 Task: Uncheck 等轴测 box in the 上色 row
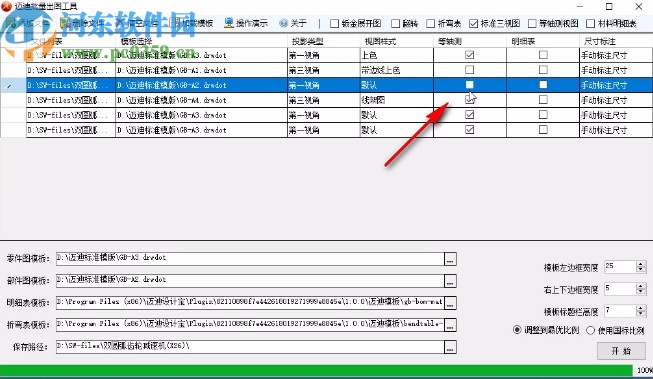tap(469, 55)
